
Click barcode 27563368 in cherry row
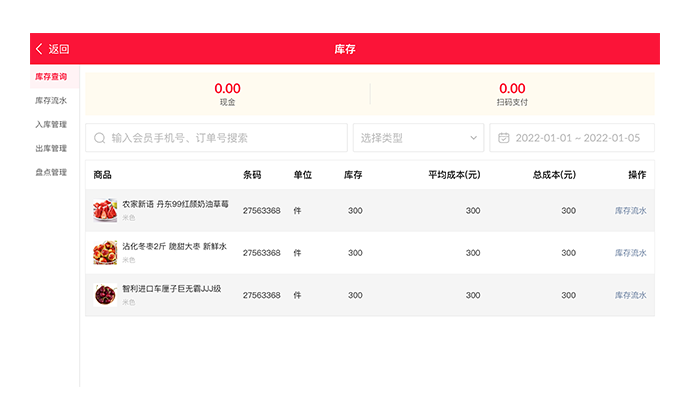[261, 295]
